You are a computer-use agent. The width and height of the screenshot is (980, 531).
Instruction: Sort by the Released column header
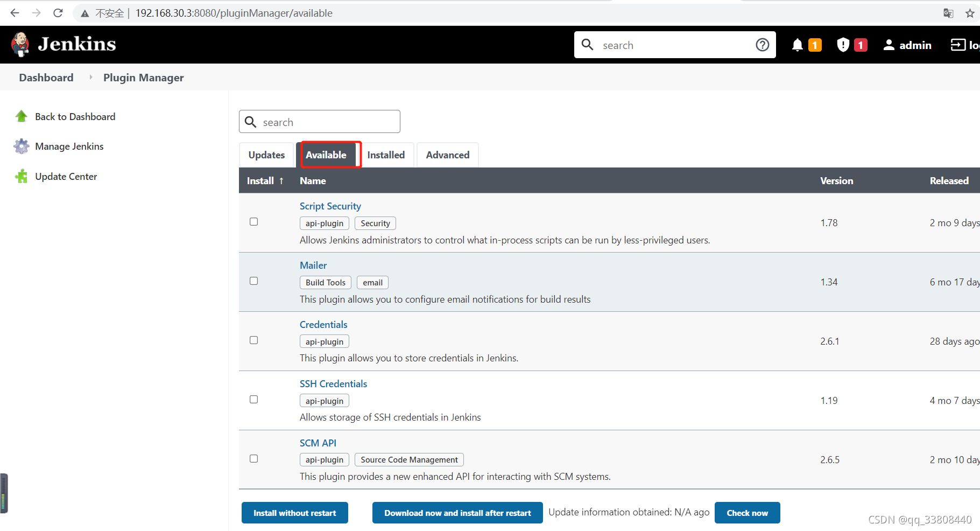[949, 181]
